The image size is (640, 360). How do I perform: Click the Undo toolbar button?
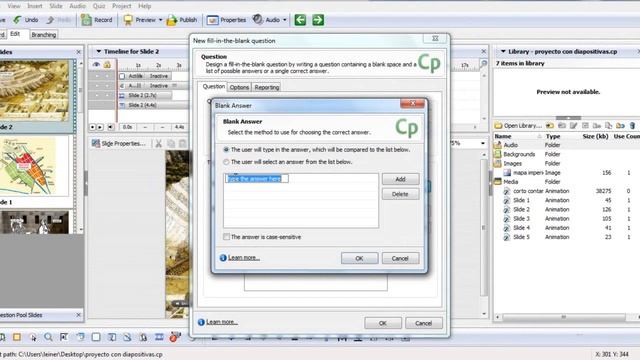point(26,20)
